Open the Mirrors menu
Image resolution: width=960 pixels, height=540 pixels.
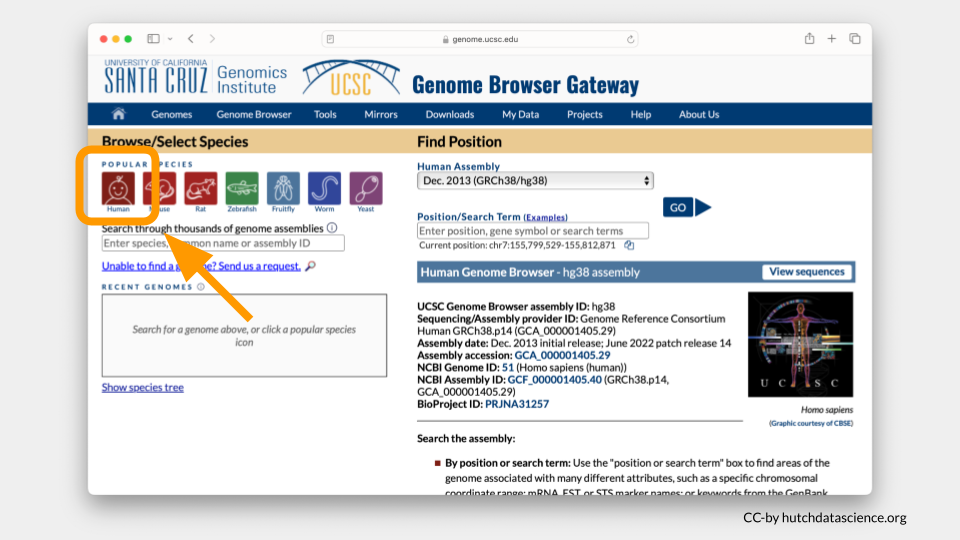pyautogui.click(x=381, y=114)
